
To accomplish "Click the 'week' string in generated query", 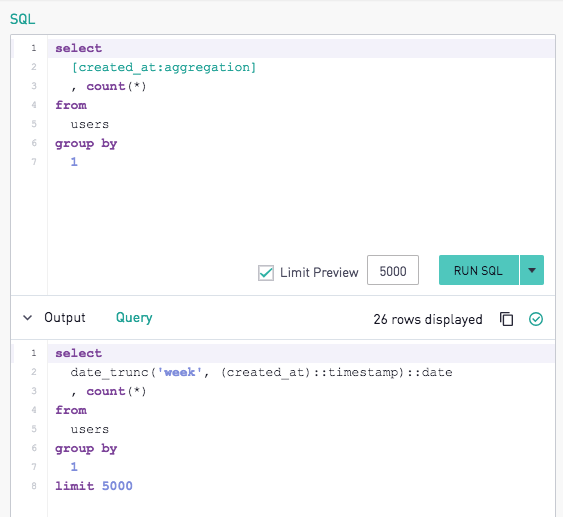I will point(180,372).
